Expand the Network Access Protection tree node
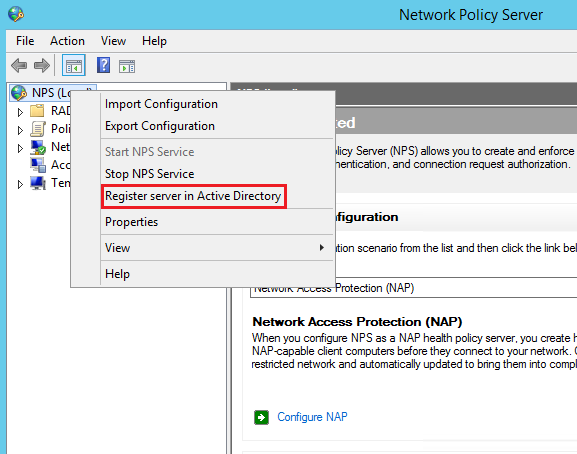This screenshot has height=454, width=577. tap(20, 148)
